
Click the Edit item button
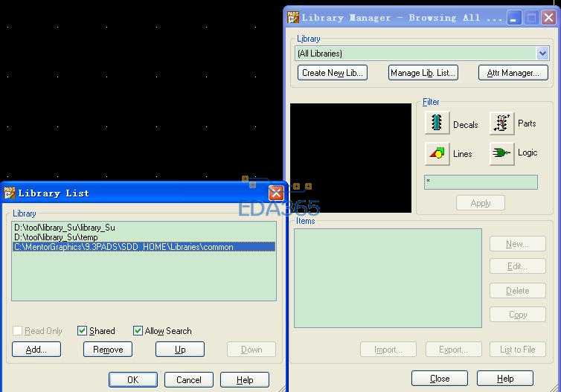[518, 266]
